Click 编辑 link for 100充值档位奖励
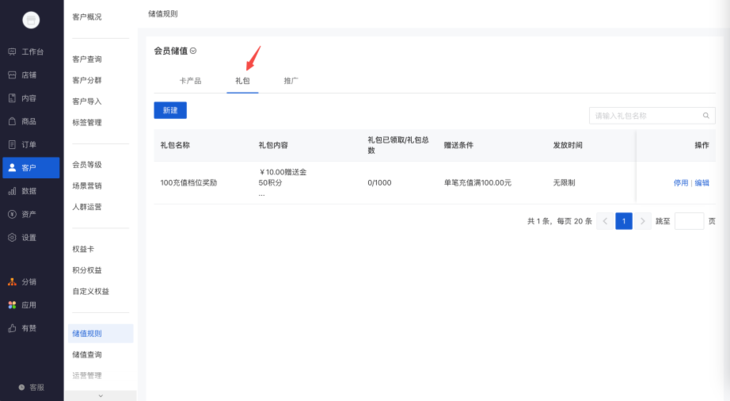This screenshot has width=730, height=401. (x=702, y=183)
